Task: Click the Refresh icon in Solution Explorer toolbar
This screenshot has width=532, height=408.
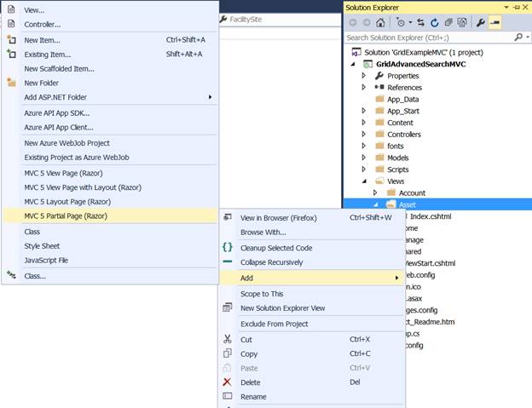Action: tap(435, 22)
